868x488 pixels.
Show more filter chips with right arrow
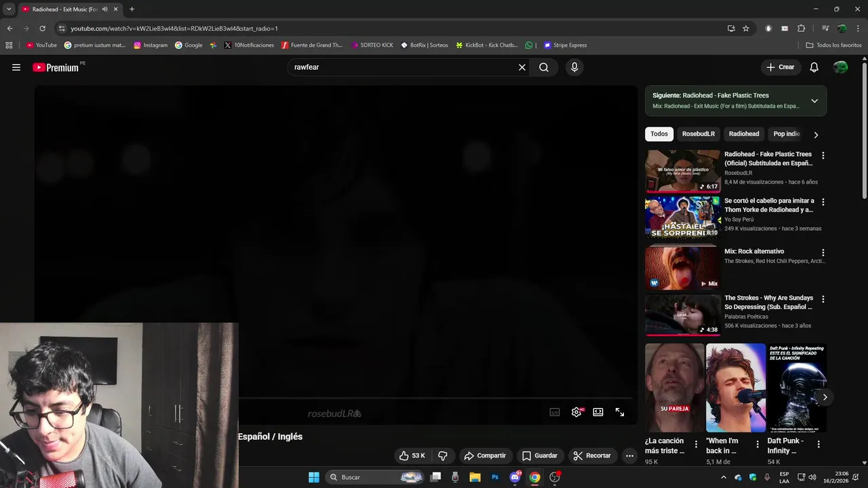816,134
